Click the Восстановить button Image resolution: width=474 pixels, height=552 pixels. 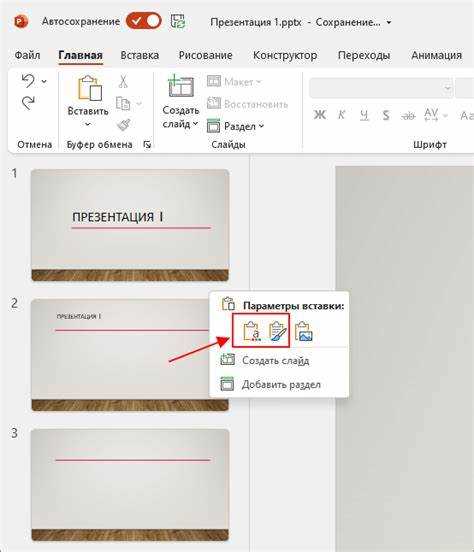coord(247,104)
